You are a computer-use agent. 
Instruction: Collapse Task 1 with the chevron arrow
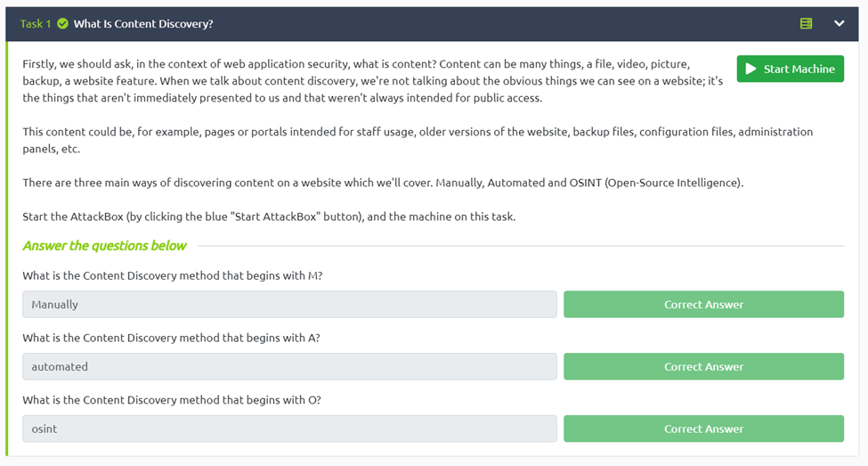839,24
